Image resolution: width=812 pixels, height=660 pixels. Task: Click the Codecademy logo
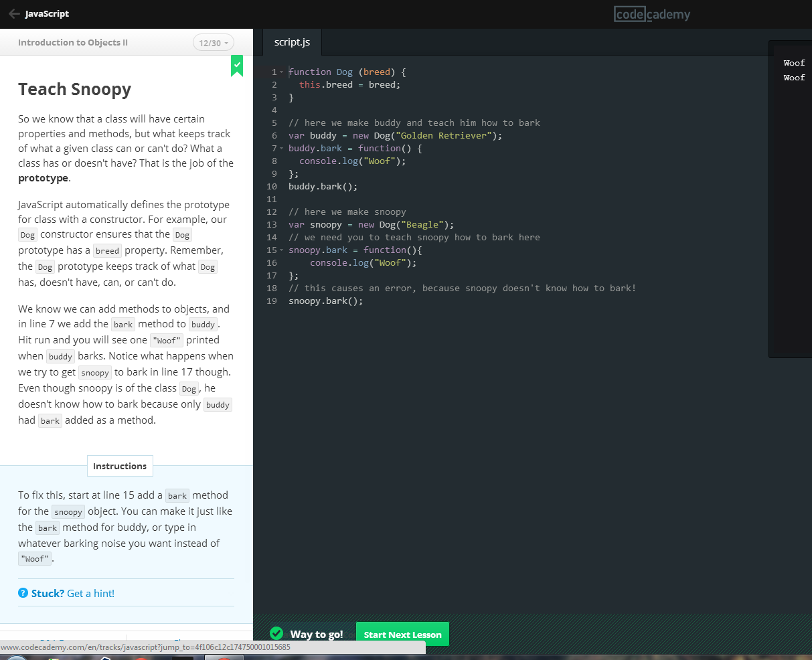click(x=652, y=14)
